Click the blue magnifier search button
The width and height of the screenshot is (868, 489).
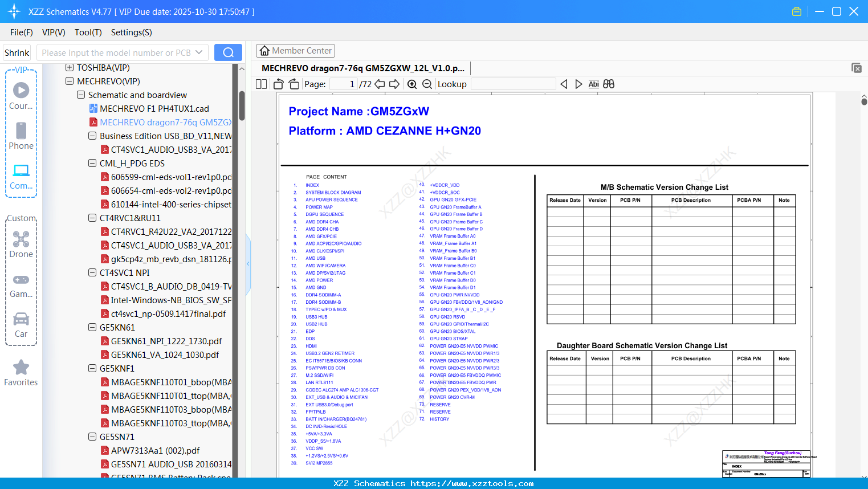(x=228, y=52)
